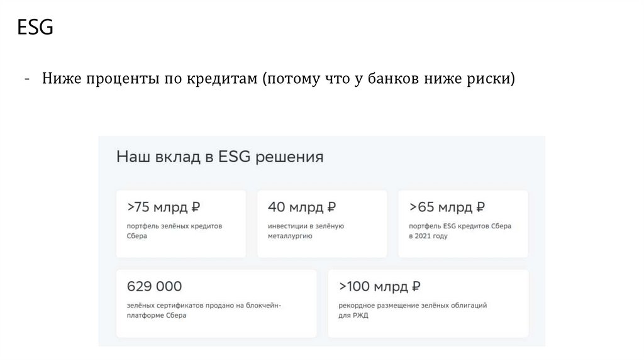
Task: Select the ">65 млрд ₽" figure
Action: pyautogui.click(x=447, y=207)
